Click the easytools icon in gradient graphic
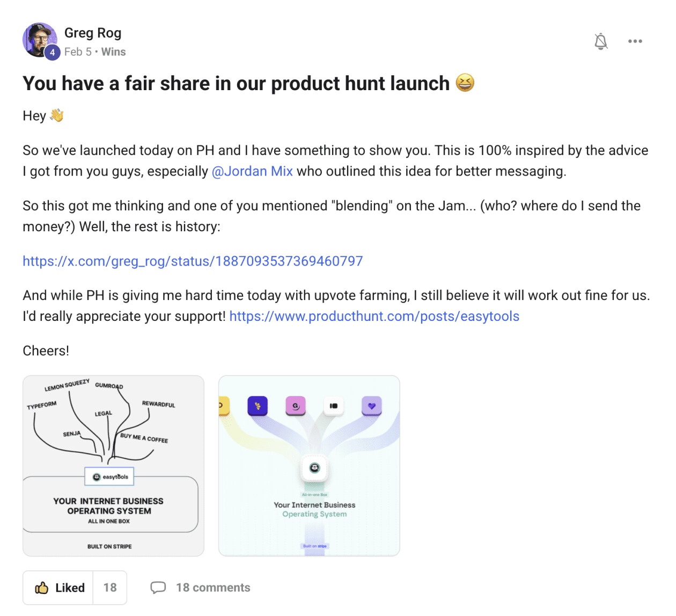 pos(314,468)
